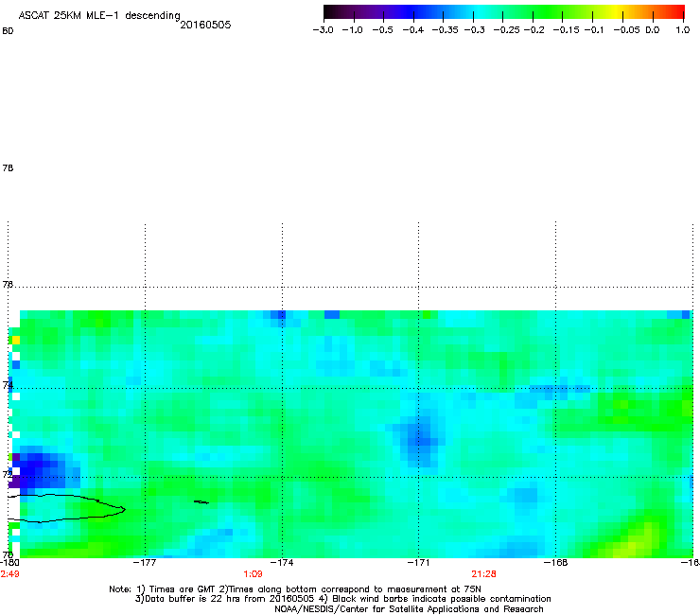The image size is (700, 615).
Task: Click the single yellow pixel on the left edge
Action: click(16, 341)
